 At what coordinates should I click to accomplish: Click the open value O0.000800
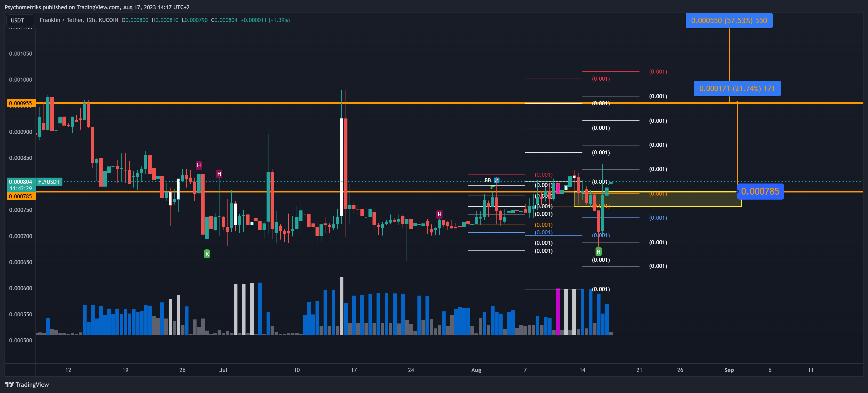(135, 20)
